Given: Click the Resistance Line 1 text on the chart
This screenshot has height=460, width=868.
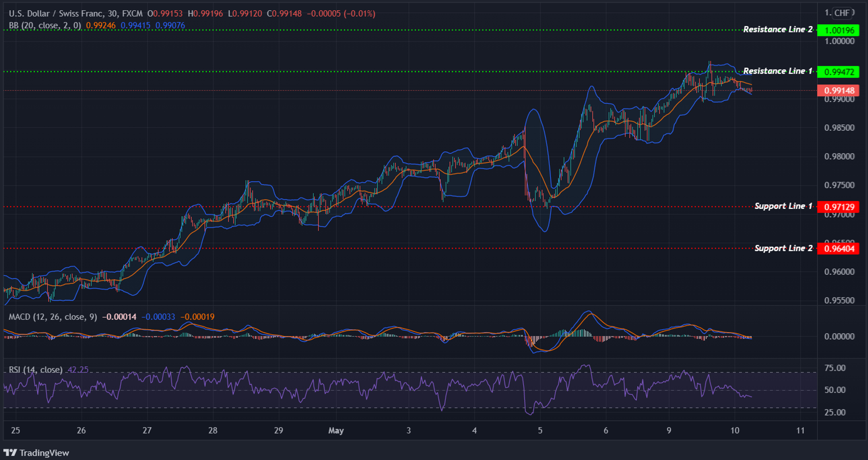Looking at the screenshot, I should [777, 71].
